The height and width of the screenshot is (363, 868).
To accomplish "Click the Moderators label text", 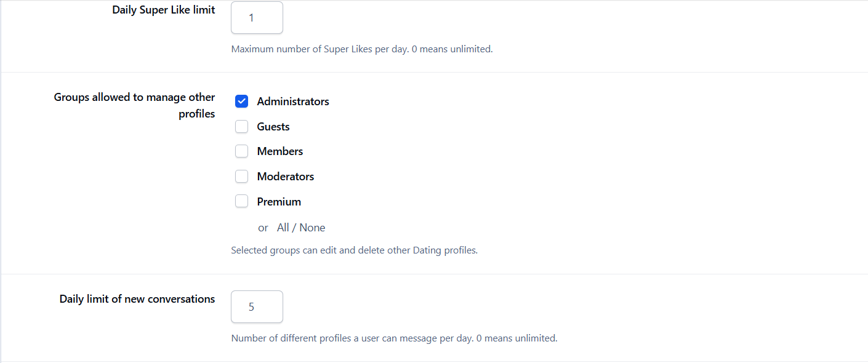I will 286,177.
